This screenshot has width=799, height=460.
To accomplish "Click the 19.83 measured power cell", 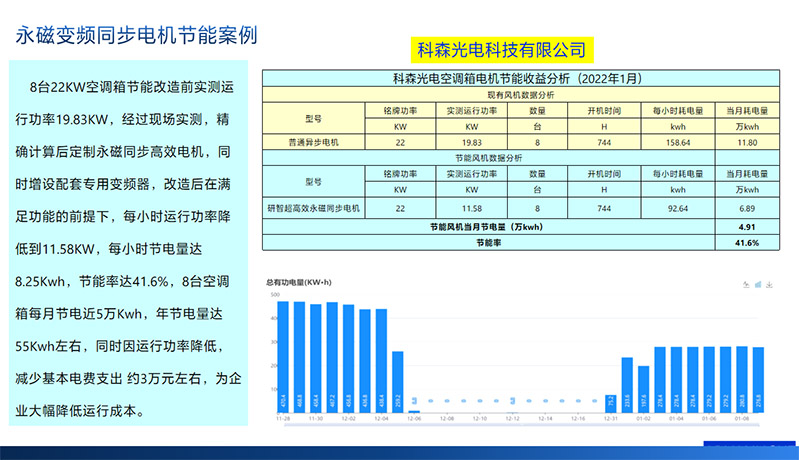I will tap(471, 143).
